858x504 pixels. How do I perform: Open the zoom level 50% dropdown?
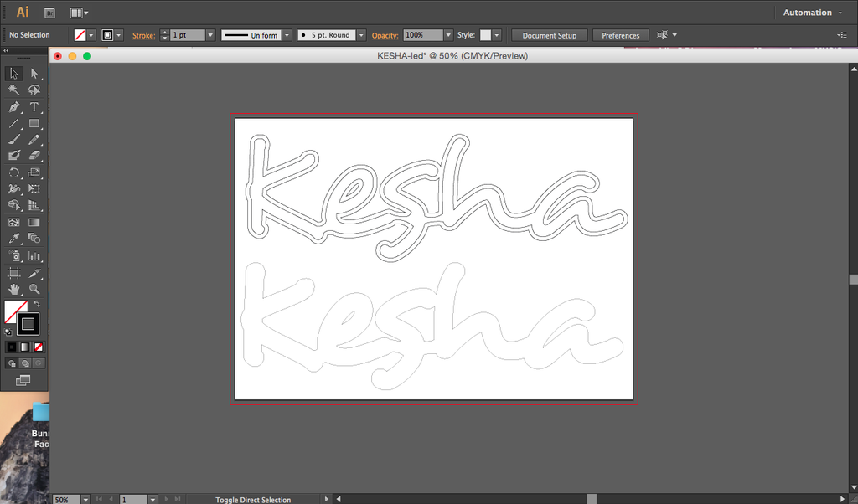click(85, 500)
